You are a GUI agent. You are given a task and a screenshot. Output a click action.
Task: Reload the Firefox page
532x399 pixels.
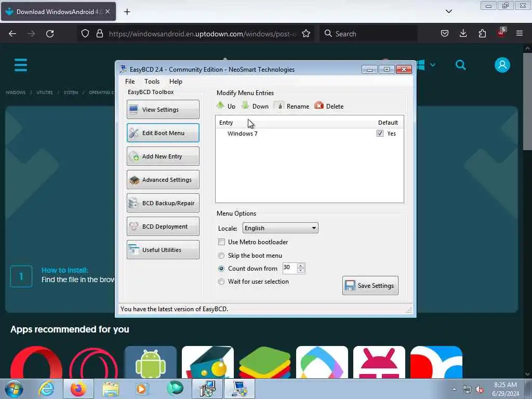tap(50, 34)
